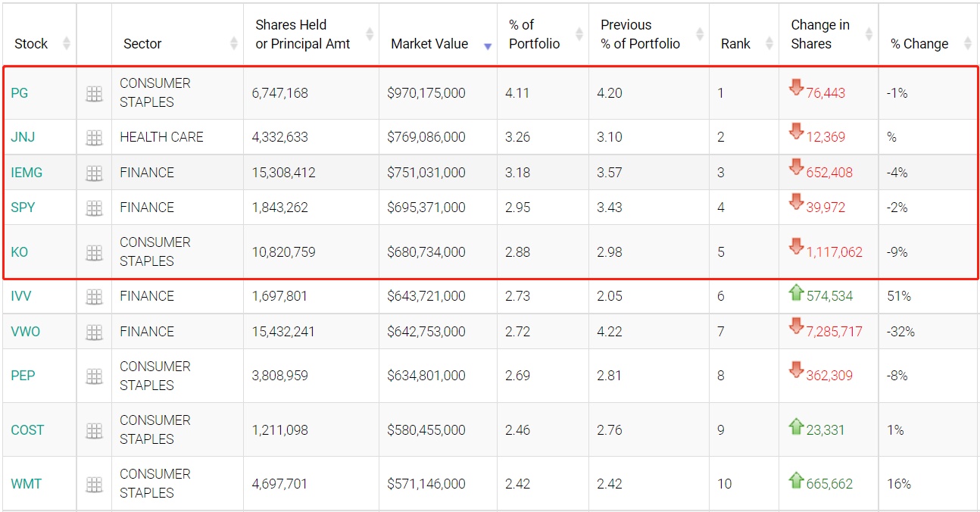Sort by Market Value column header
The width and height of the screenshot is (980, 512).
point(429,44)
